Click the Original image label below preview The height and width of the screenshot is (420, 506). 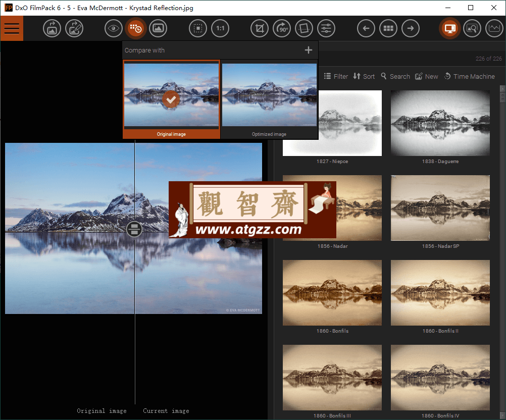coord(102,410)
